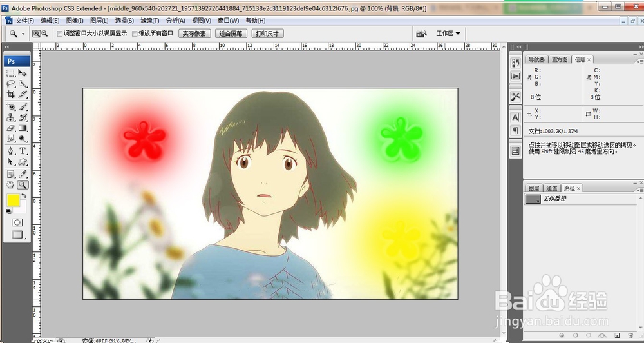Enable zoom all windows checkbox

click(135, 34)
